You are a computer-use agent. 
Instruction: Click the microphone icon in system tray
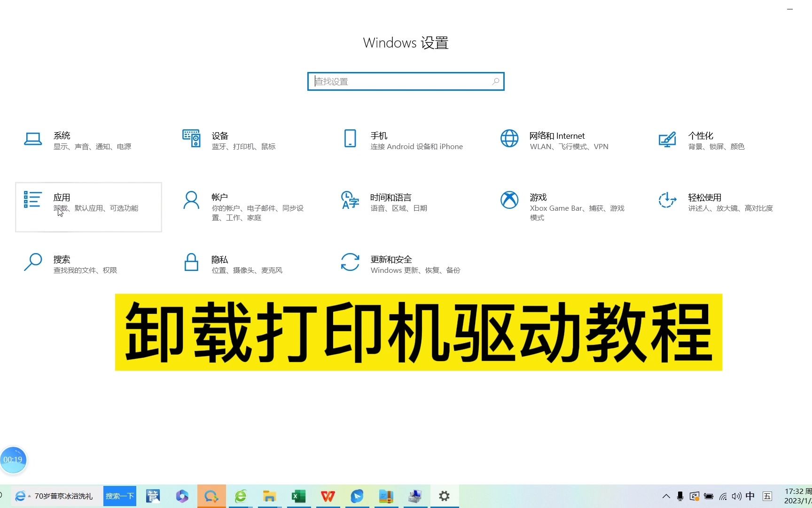coord(680,496)
